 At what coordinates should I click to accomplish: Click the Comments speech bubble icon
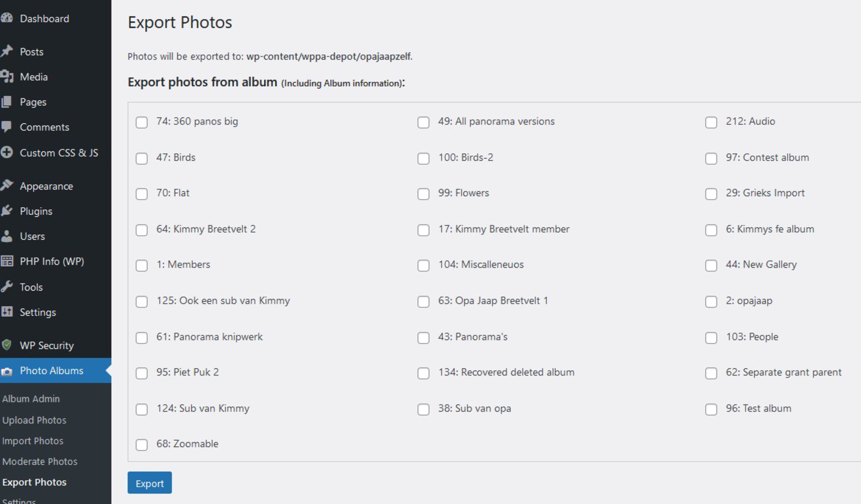(x=6, y=127)
